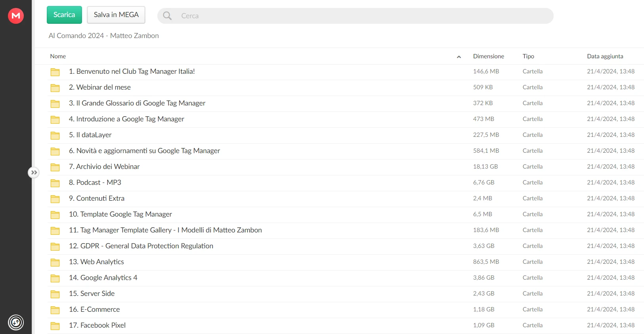Click folder icon of Web Analytics
The image size is (644, 334).
click(x=55, y=262)
